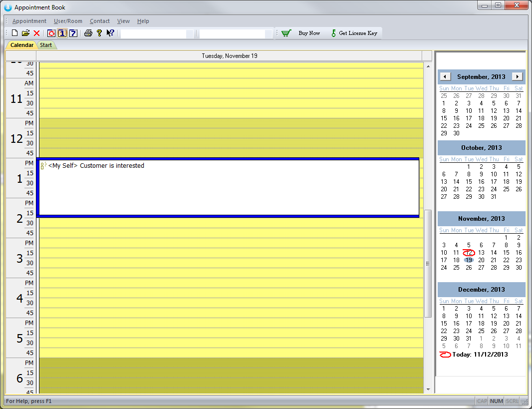The width and height of the screenshot is (532, 409).
Task: Select November 12 in mini calendar
Action: (469, 253)
